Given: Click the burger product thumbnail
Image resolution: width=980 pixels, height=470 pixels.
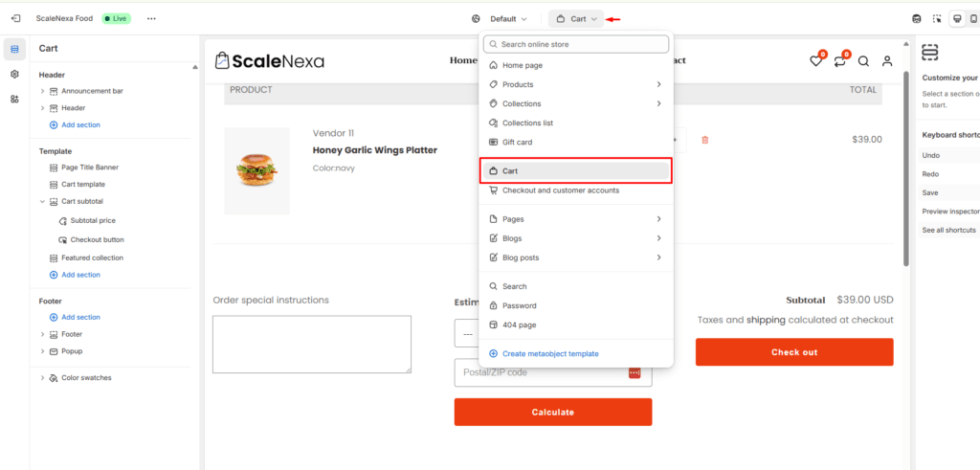Looking at the screenshot, I should point(256,170).
